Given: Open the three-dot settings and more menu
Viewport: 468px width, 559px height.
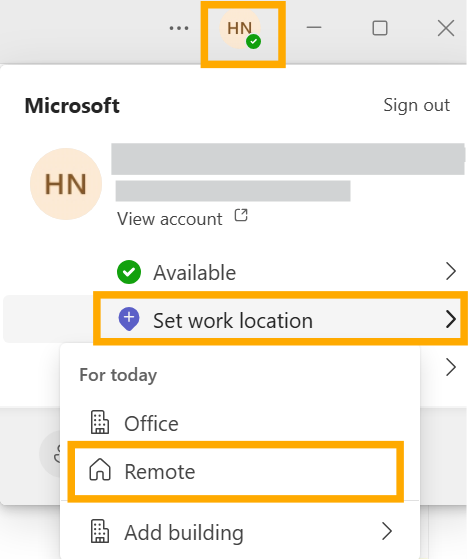Looking at the screenshot, I should coord(179,28).
